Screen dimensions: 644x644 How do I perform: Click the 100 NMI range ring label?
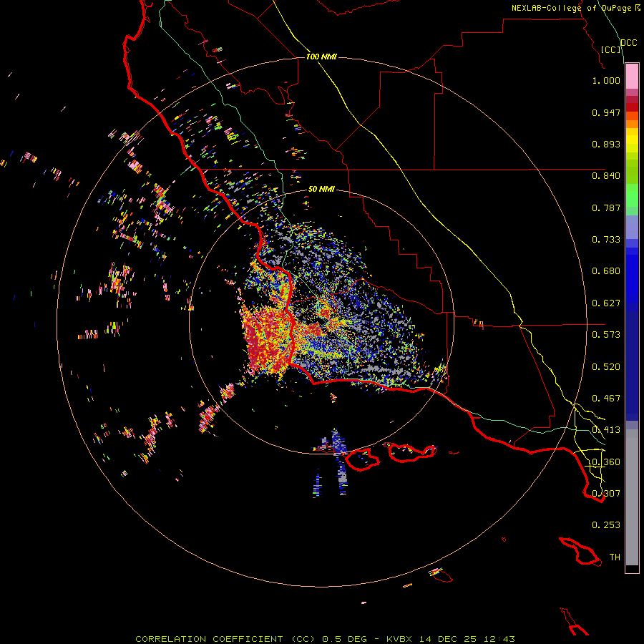pos(321,57)
